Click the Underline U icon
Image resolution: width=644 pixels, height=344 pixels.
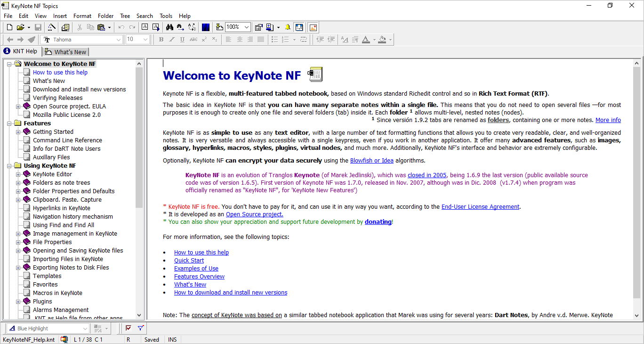pos(182,40)
